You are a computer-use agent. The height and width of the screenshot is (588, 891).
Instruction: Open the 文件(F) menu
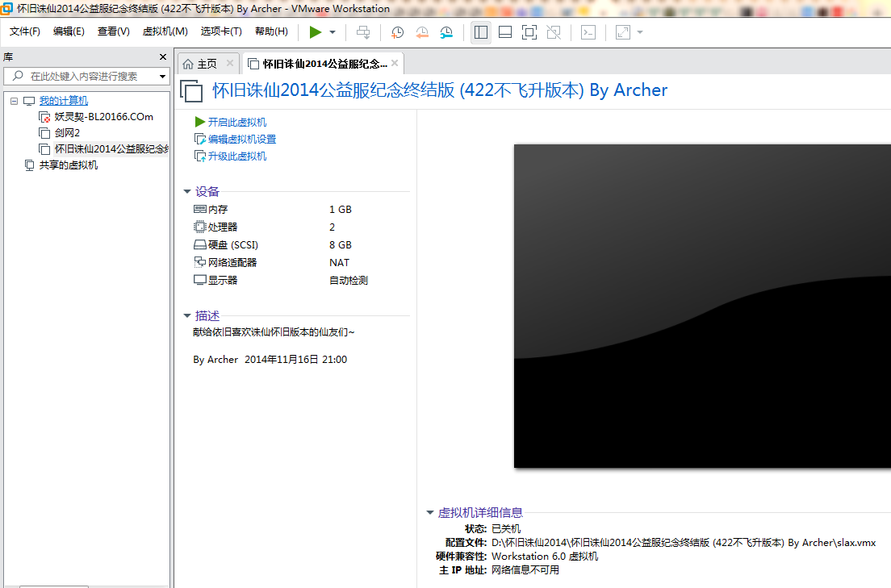(x=24, y=31)
